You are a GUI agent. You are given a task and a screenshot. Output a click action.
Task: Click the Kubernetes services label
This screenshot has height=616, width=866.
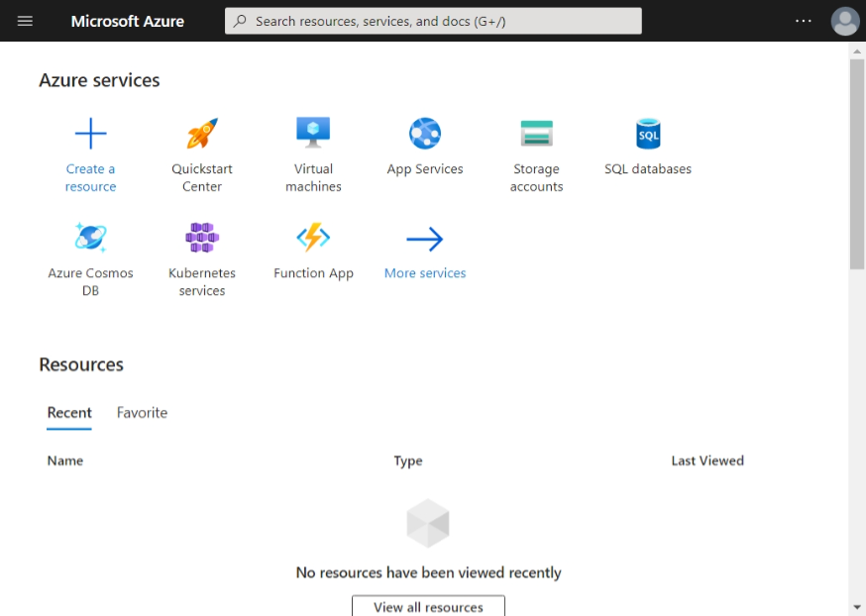point(202,281)
